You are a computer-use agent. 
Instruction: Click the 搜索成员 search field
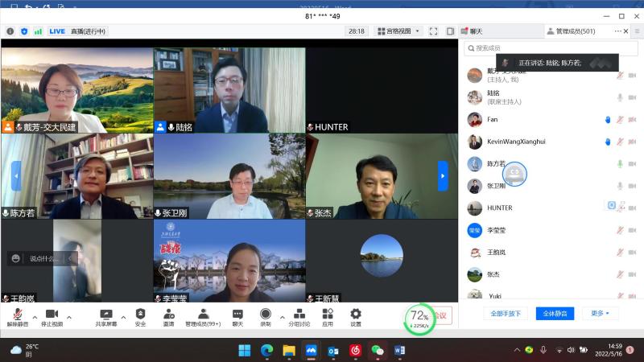551,48
